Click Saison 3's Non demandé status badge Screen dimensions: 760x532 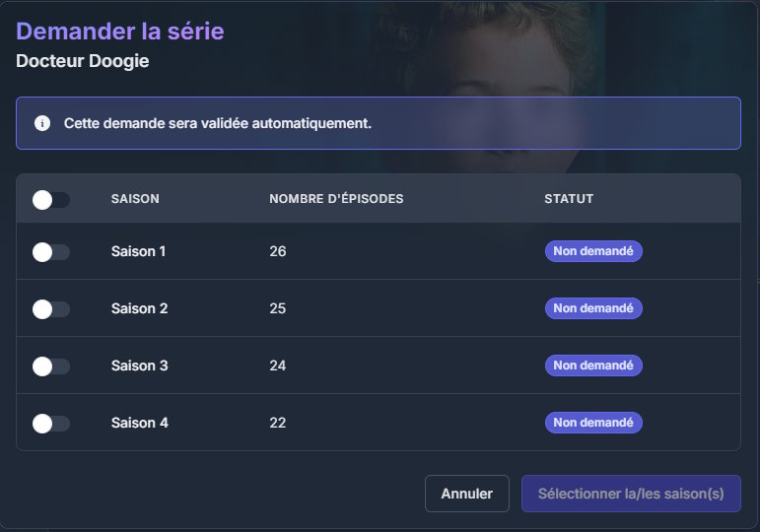coord(593,366)
